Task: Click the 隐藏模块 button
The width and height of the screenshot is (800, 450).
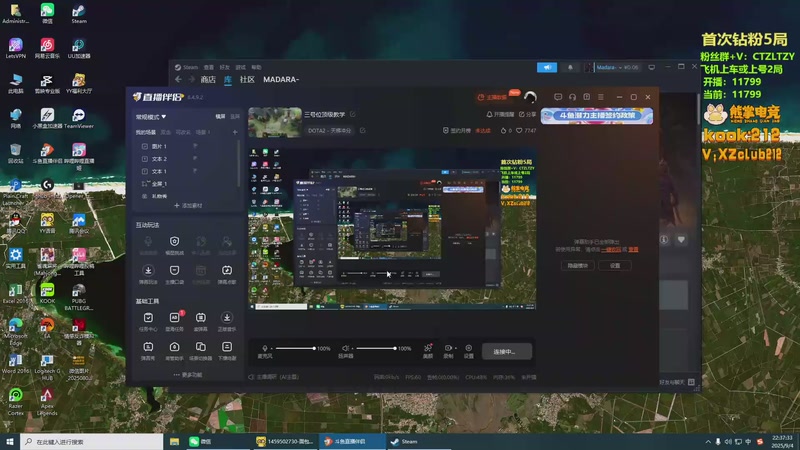Action: pos(578,265)
